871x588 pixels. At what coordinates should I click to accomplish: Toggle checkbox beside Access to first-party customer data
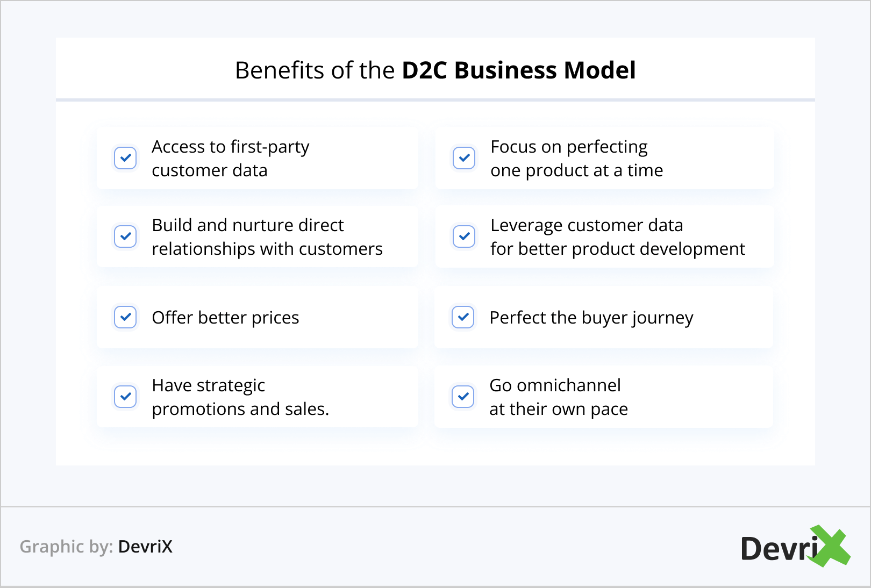click(x=125, y=158)
